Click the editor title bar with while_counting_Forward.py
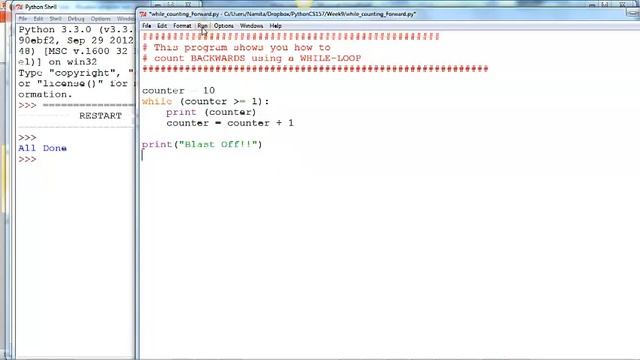Image resolution: width=640 pixels, height=360 pixels. pyautogui.click(x=282, y=14)
